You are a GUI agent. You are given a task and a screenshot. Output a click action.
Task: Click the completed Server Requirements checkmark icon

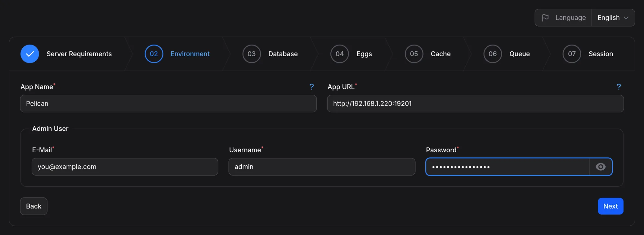point(30,54)
